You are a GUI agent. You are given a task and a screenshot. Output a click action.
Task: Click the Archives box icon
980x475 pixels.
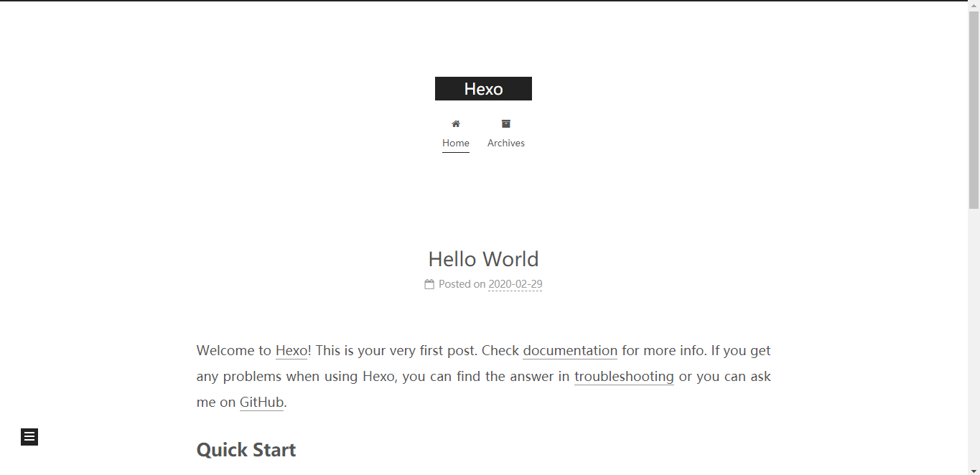click(506, 123)
